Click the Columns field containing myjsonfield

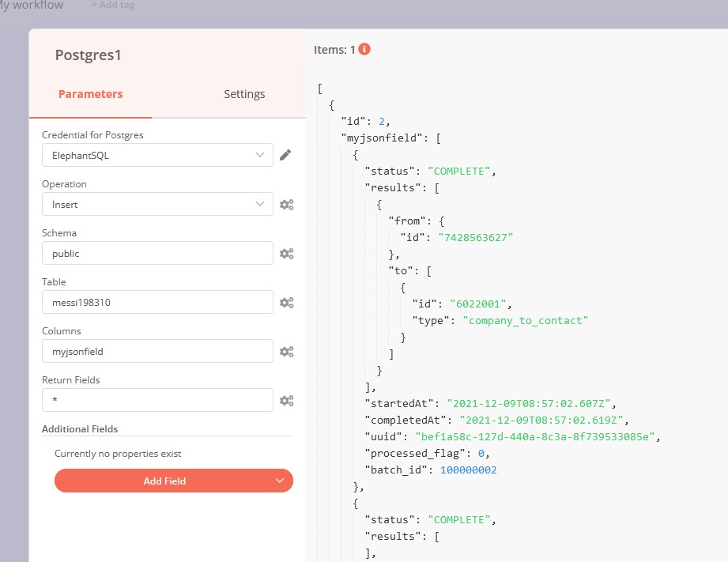point(157,352)
